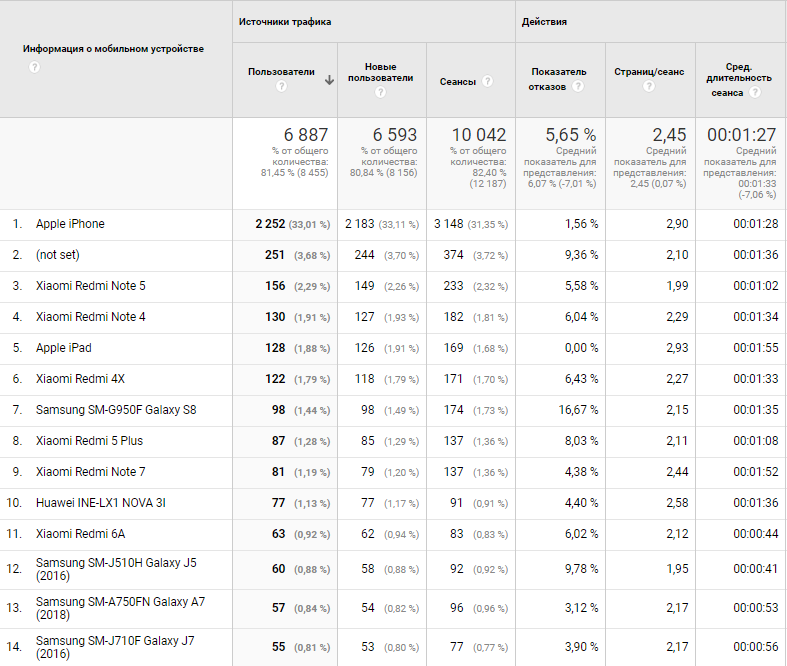Screen dimensions: 787x666
Task: Sort by Пользователи column header
Action: [281, 72]
